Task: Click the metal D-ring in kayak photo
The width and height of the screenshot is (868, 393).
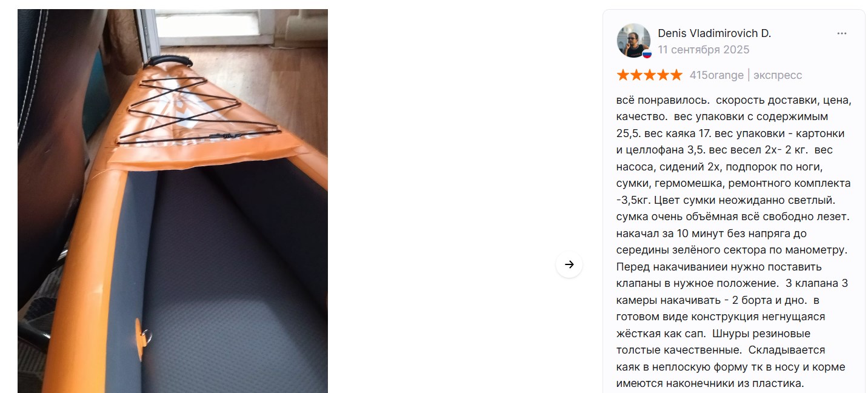Action: tap(144, 333)
